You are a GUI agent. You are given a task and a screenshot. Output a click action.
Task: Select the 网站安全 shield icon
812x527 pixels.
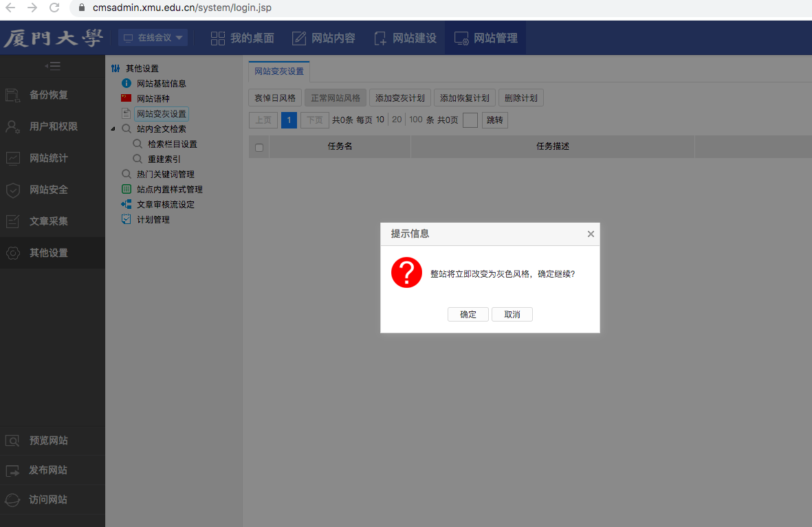point(14,190)
